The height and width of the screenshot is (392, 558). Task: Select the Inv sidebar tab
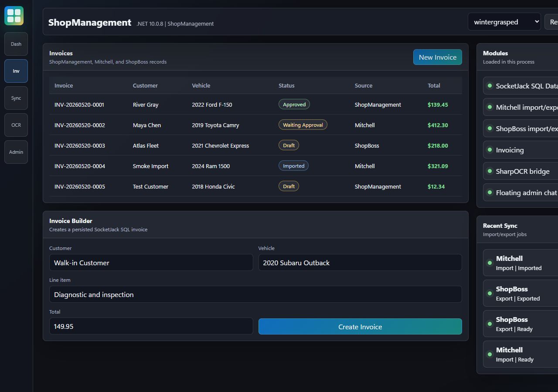(16, 71)
